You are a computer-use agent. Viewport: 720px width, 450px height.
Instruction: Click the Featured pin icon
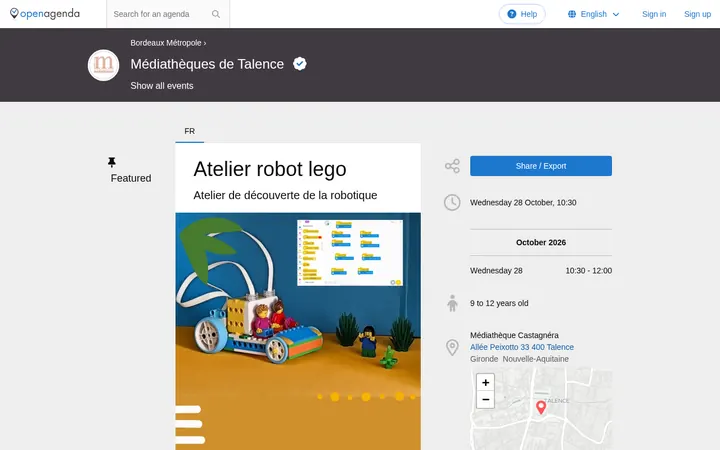[112, 162]
